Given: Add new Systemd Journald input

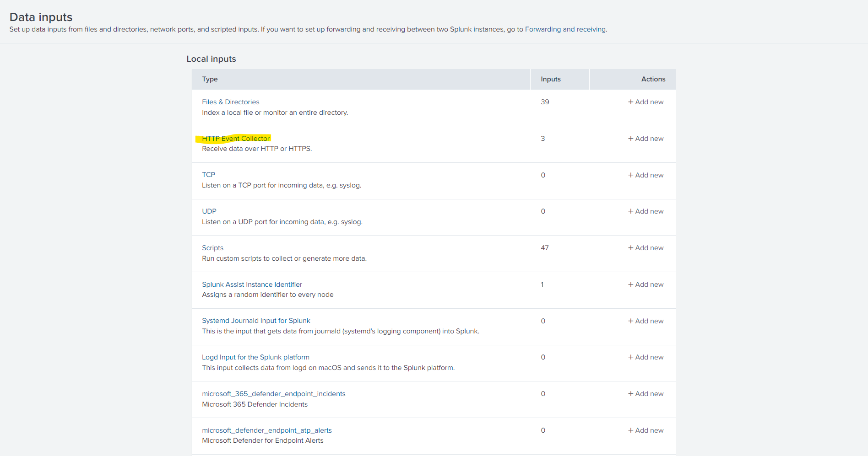Looking at the screenshot, I should point(646,321).
